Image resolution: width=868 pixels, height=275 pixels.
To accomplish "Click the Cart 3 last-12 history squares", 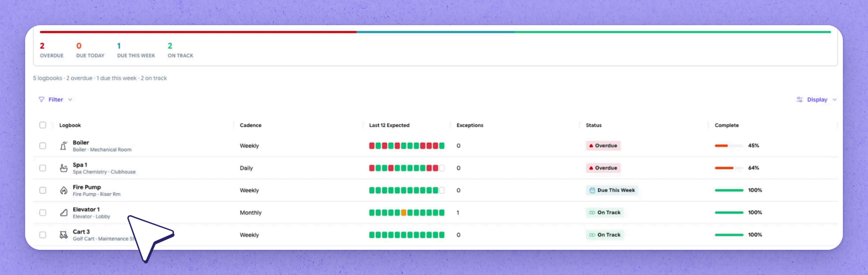I will 407,235.
